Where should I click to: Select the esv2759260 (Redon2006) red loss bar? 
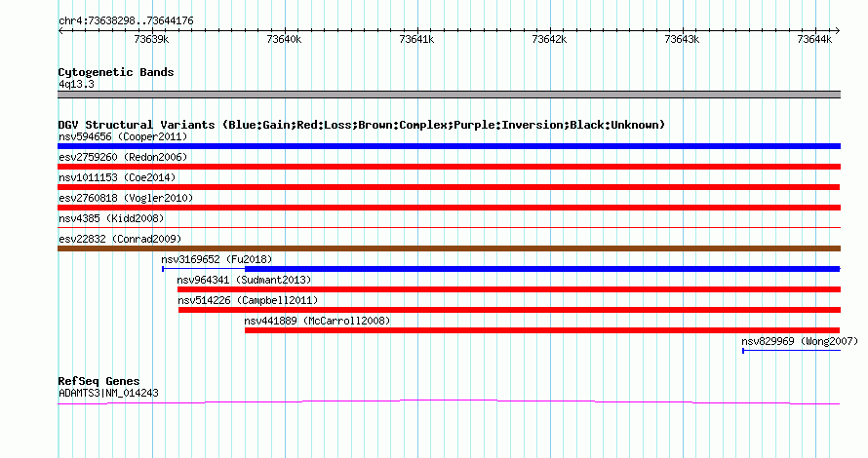coord(449,167)
